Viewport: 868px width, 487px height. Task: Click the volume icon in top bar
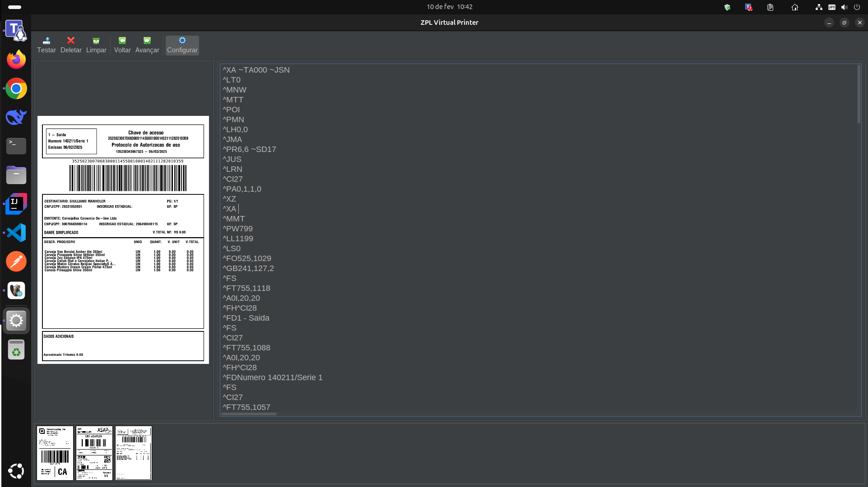click(844, 7)
